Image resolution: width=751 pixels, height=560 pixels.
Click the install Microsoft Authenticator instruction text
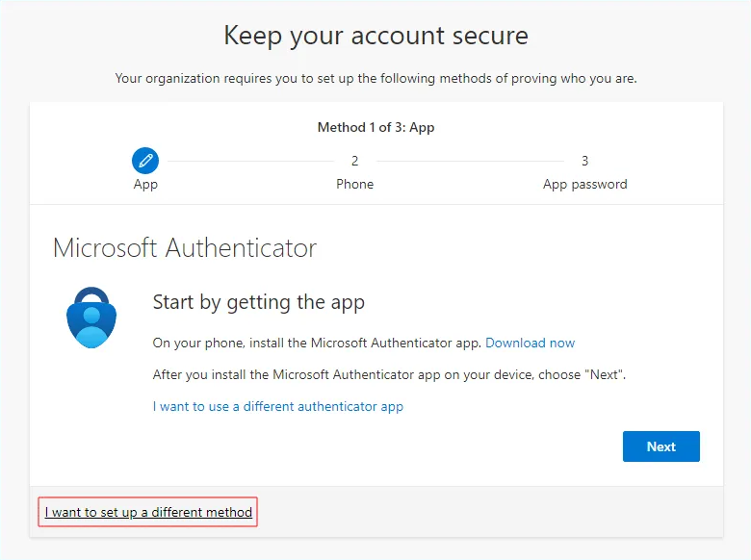tap(318, 343)
